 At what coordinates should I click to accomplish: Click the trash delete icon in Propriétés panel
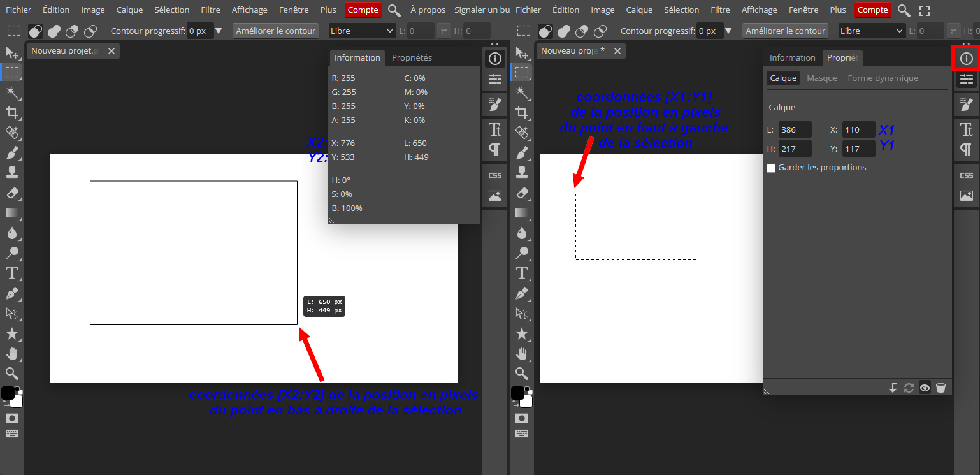click(x=941, y=387)
